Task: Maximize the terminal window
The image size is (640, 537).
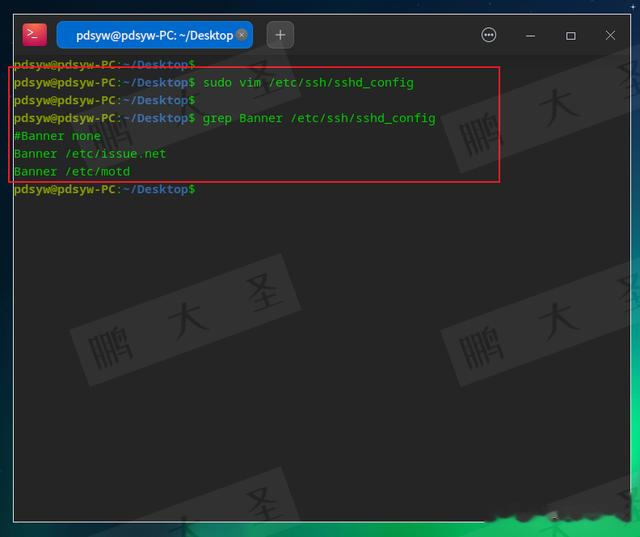Action: (571, 36)
